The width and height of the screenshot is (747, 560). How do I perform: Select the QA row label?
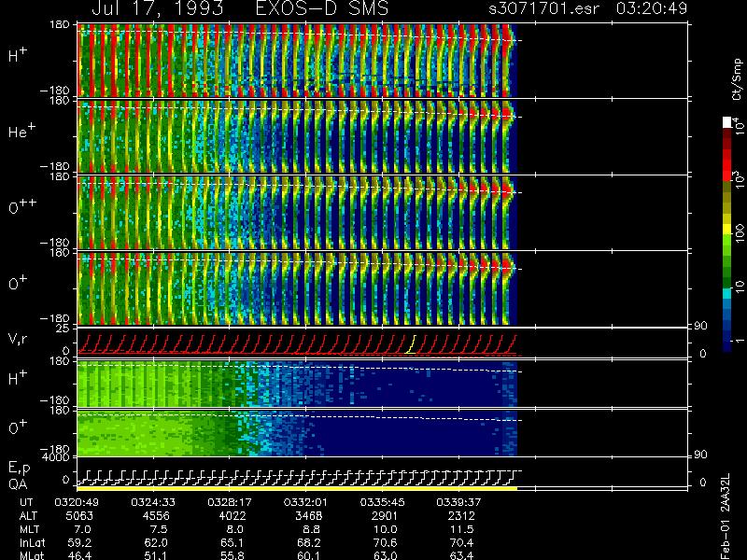(x=18, y=483)
